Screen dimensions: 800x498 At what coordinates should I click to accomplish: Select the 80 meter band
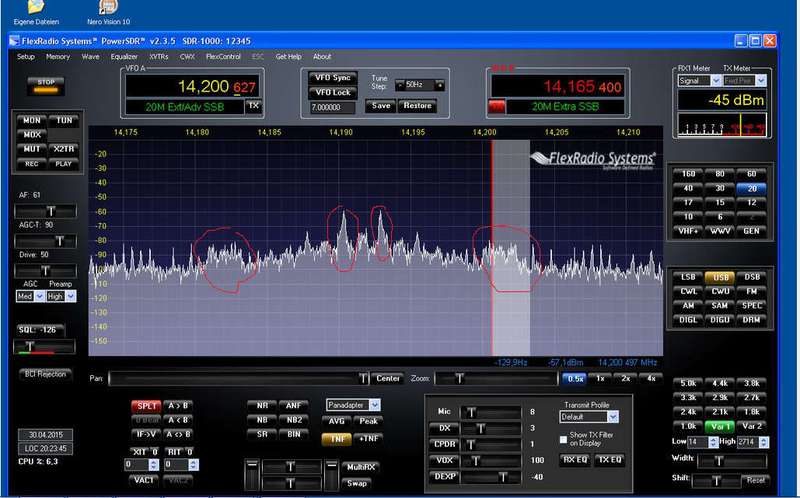(x=720, y=174)
